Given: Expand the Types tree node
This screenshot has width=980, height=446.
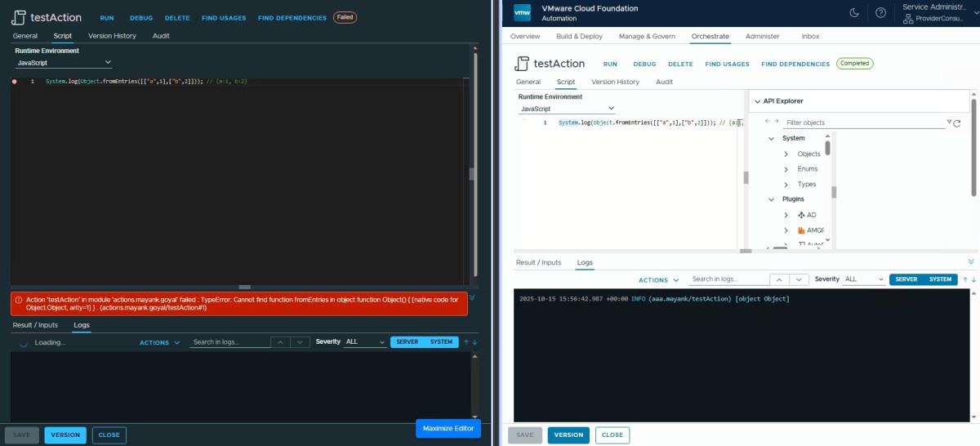Looking at the screenshot, I should (786, 185).
